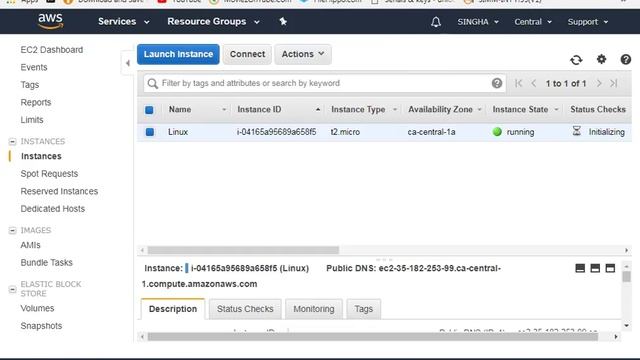Go to the first page of results
This screenshot has height=360, width=640.
click(x=518, y=83)
